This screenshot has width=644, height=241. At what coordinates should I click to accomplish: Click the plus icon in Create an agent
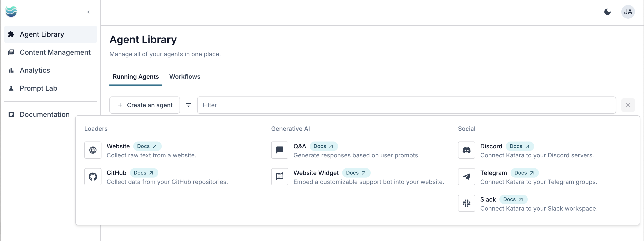[x=120, y=105]
